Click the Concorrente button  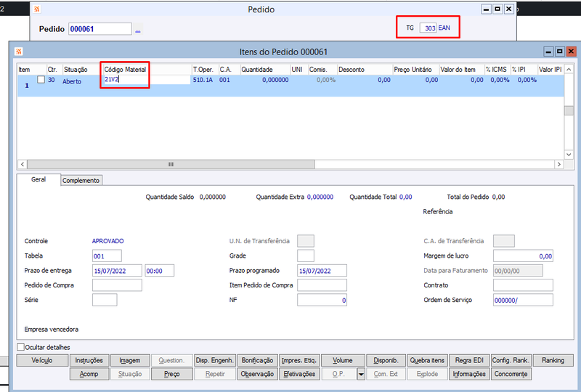[x=511, y=375]
